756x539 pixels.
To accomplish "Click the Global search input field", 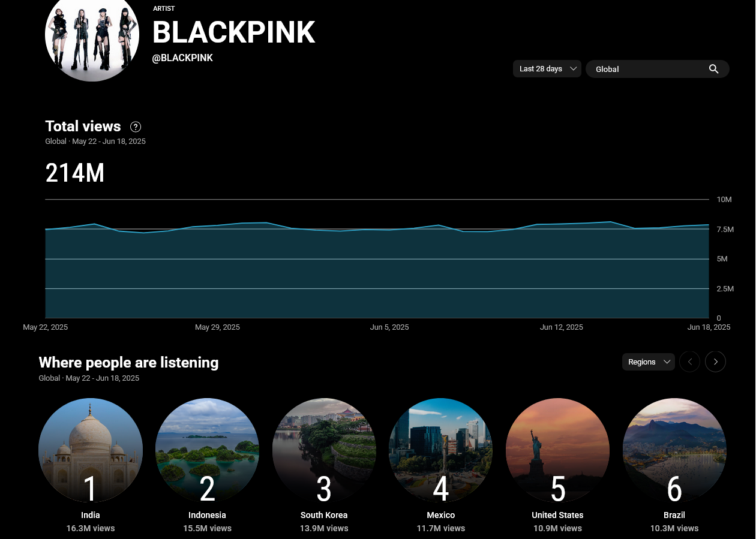I will pos(658,69).
